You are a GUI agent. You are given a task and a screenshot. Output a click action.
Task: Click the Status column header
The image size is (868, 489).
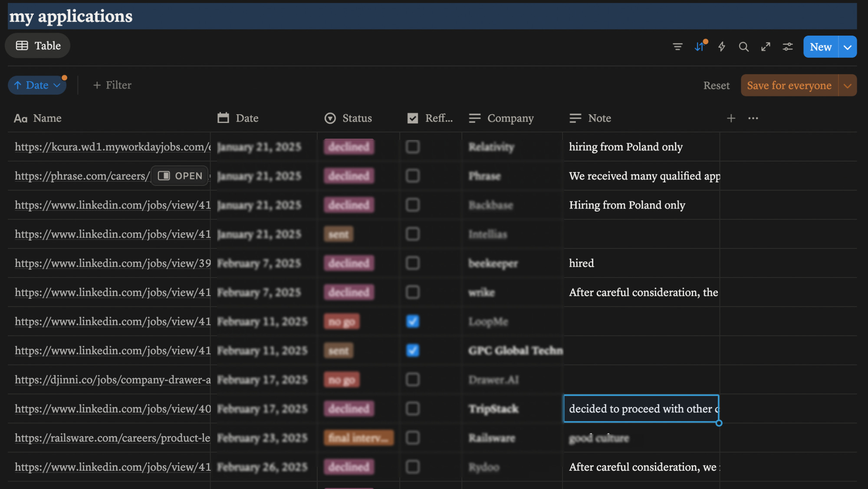[x=356, y=118]
